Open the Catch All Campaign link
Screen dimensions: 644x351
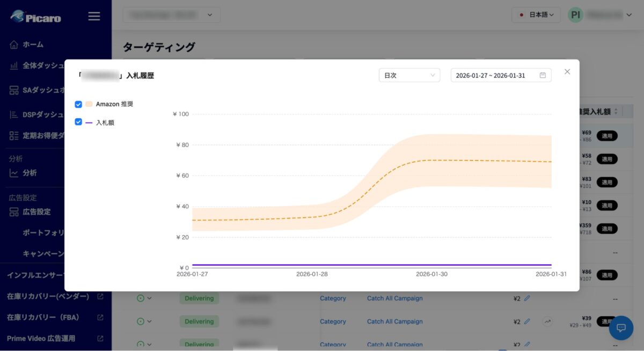click(394, 298)
